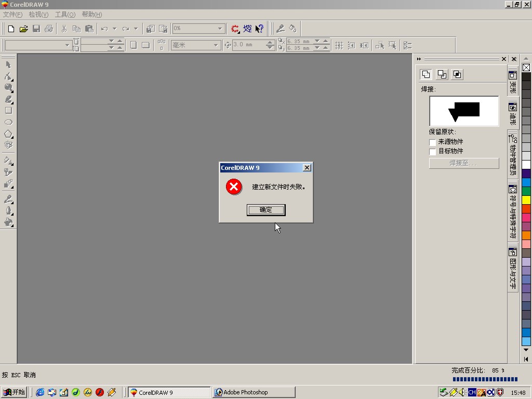Open the zoom level dropdown
The image size is (532, 399).
[x=220, y=29]
